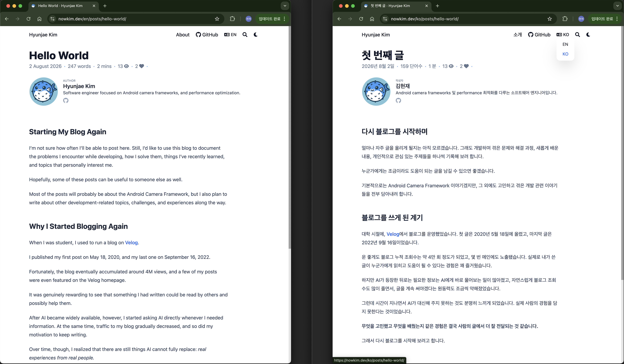
Task: Open Velog link in Korean post
Action: point(393,234)
